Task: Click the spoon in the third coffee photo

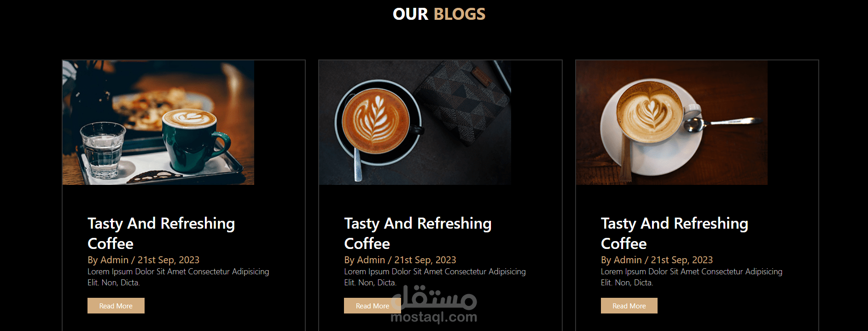Action: click(720, 123)
